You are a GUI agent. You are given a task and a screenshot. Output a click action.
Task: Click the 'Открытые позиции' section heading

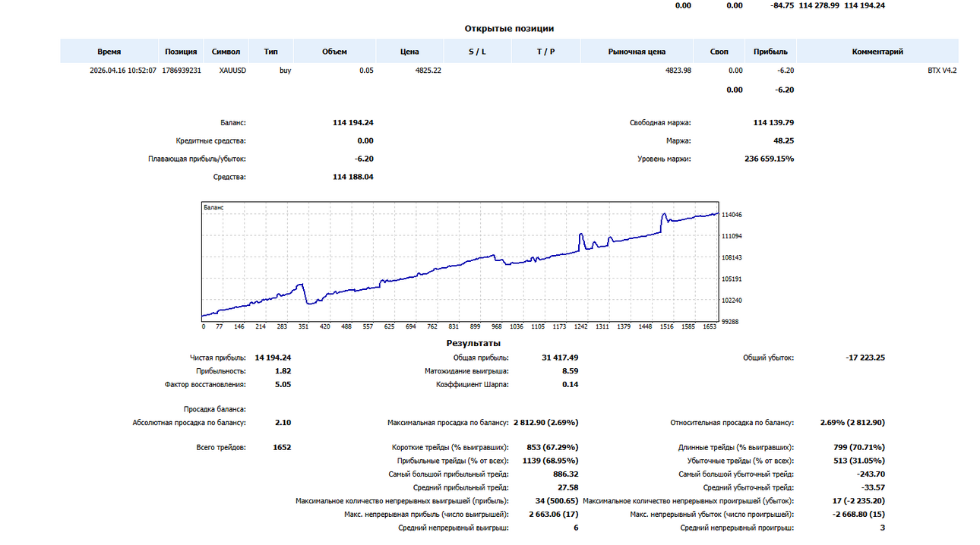(509, 29)
